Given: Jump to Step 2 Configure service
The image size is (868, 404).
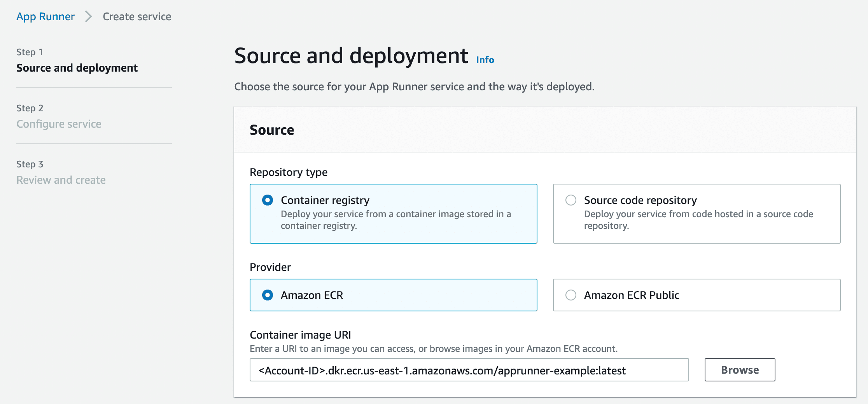Looking at the screenshot, I should (59, 124).
